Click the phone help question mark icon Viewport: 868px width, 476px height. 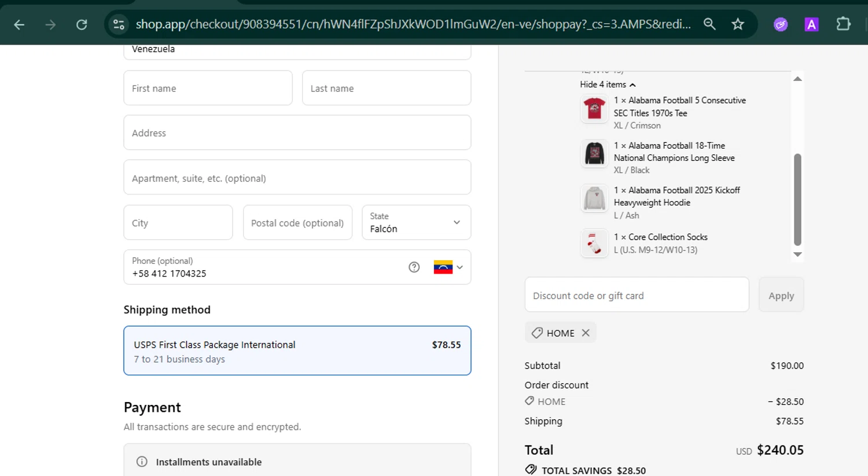(414, 267)
